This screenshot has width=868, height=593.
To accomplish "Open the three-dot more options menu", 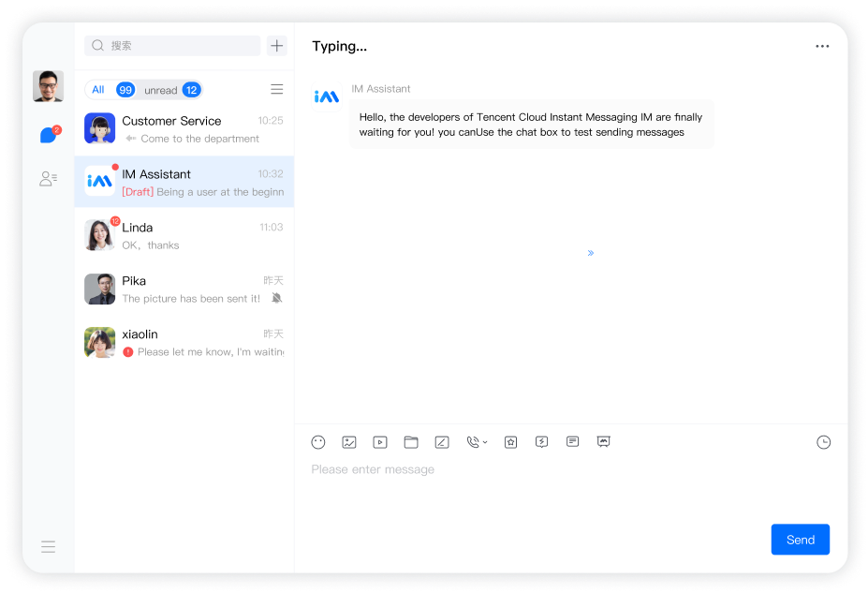I will pos(822,47).
